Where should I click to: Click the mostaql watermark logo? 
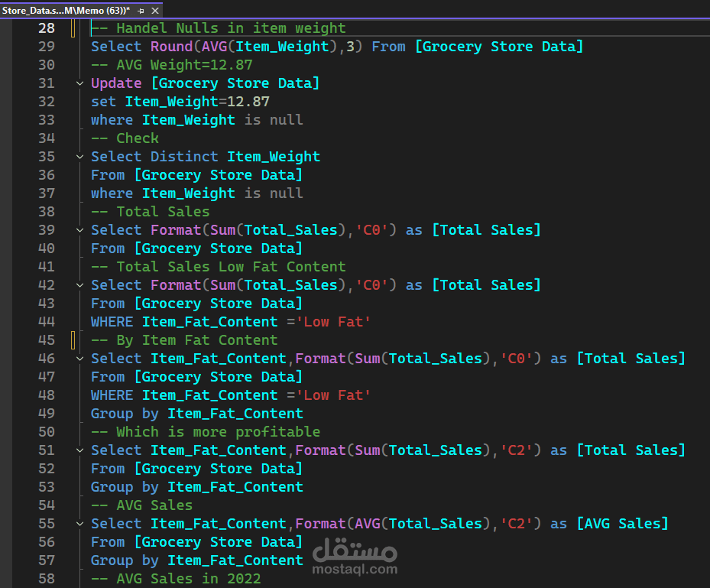pyautogui.click(x=354, y=557)
